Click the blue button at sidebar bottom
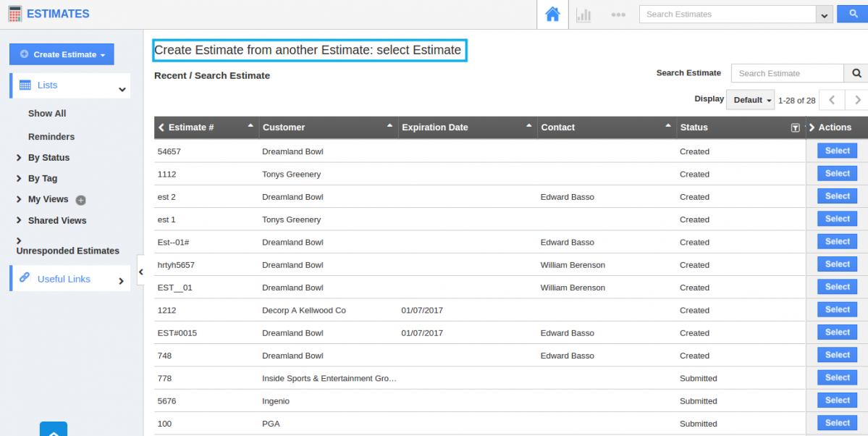Viewport: 868px width, 436px height. (x=54, y=429)
